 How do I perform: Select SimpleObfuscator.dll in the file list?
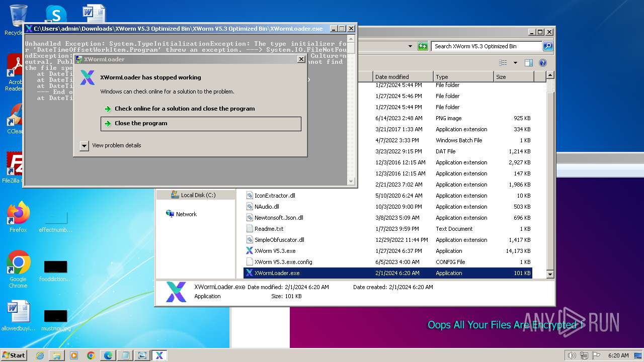point(279,240)
